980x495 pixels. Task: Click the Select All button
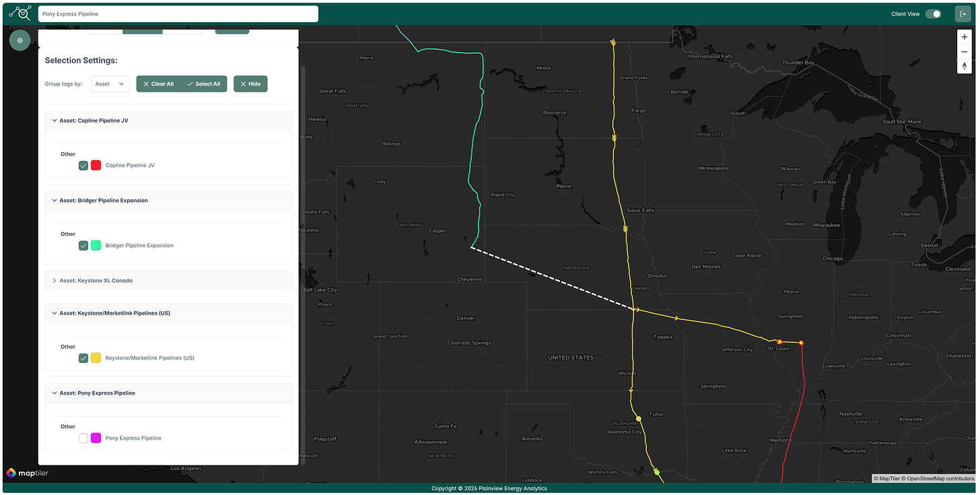click(x=204, y=84)
